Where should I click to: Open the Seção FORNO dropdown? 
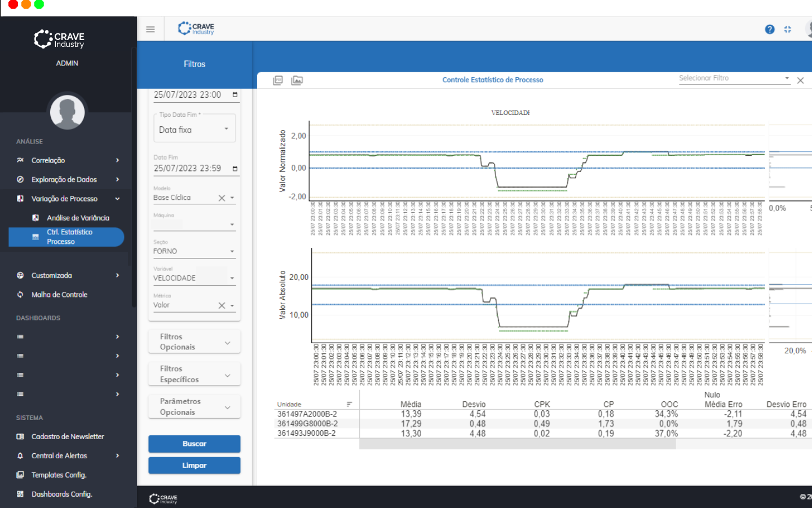click(232, 252)
